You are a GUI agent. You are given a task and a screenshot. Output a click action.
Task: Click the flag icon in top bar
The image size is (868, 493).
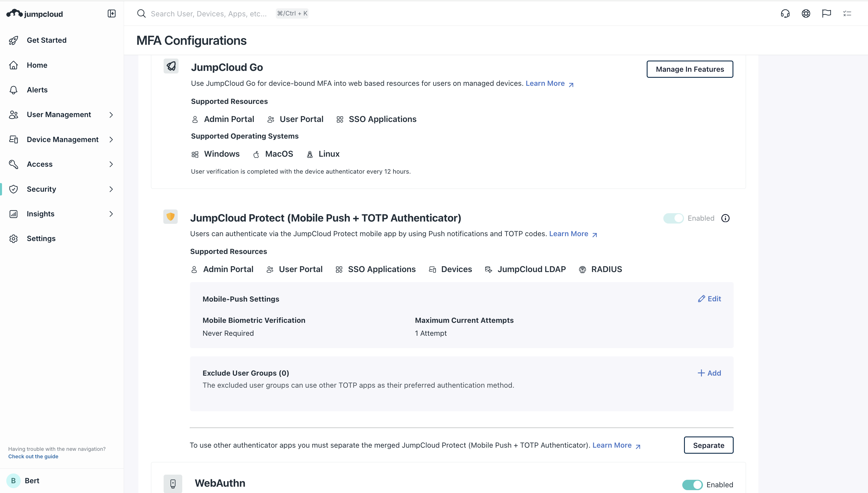[x=826, y=13]
